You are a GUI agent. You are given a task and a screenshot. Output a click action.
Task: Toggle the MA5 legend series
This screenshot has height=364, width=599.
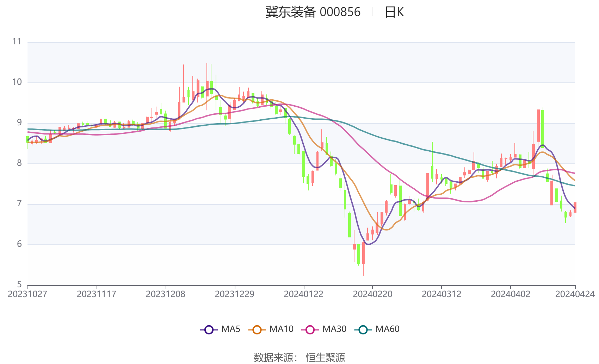click(220, 329)
